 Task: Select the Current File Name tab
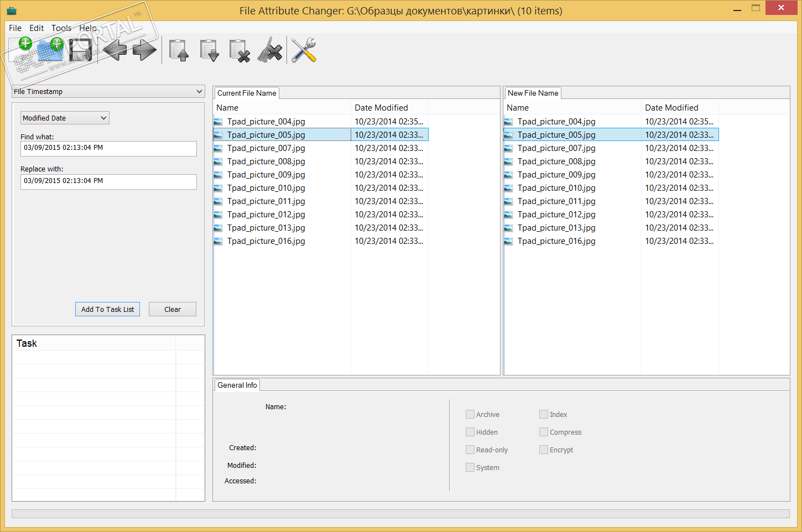tap(247, 93)
